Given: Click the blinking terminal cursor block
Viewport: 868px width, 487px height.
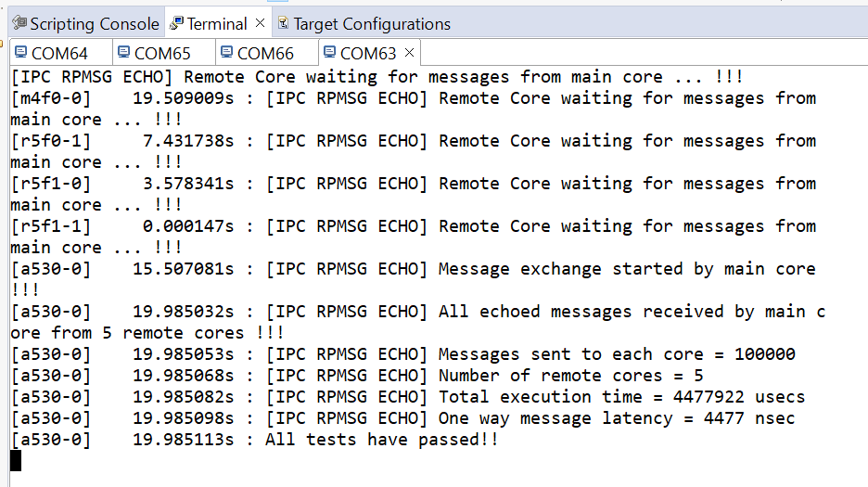Looking at the screenshot, I should coord(16,460).
